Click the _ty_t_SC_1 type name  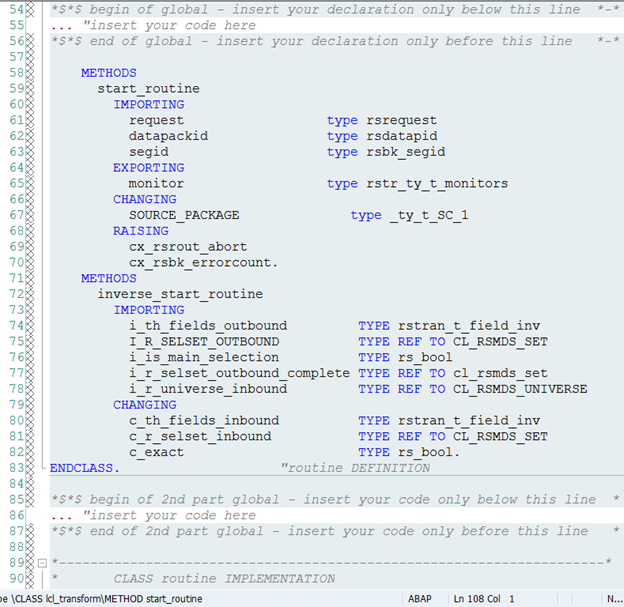[429, 215]
